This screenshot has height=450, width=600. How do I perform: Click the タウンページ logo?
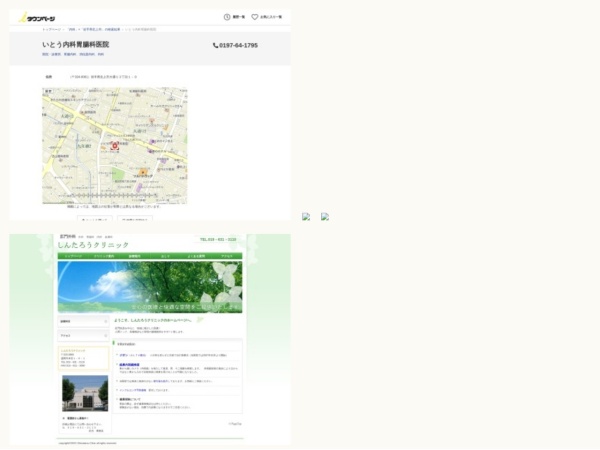click(x=37, y=18)
